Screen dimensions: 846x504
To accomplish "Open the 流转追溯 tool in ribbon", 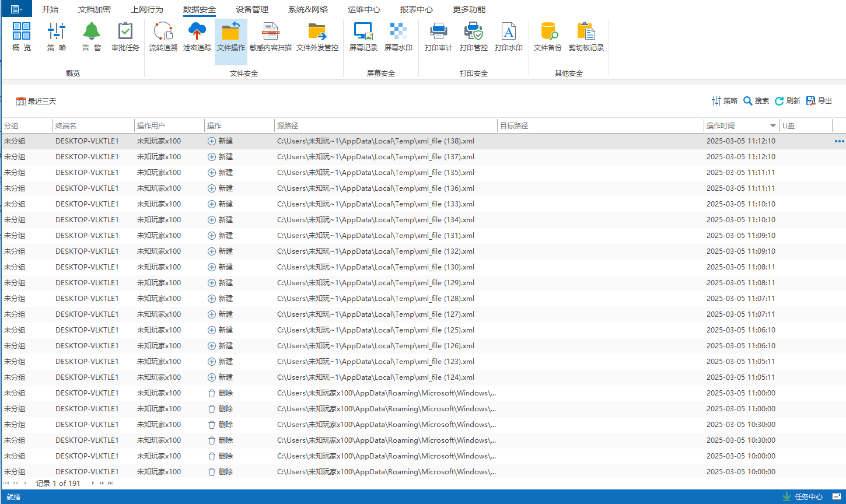I will [x=163, y=37].
